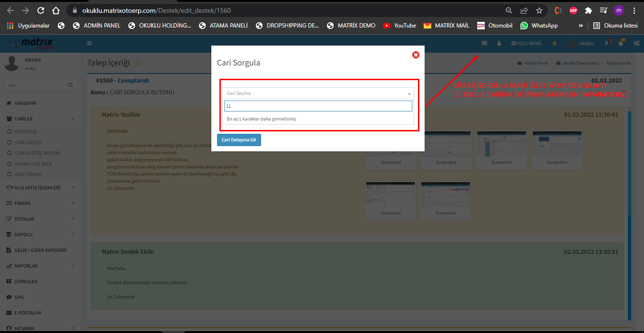Select CARİ LİSTESİ in sidebar
The width and height of the screenshot is (644, 333).
(x=28, y=142)
